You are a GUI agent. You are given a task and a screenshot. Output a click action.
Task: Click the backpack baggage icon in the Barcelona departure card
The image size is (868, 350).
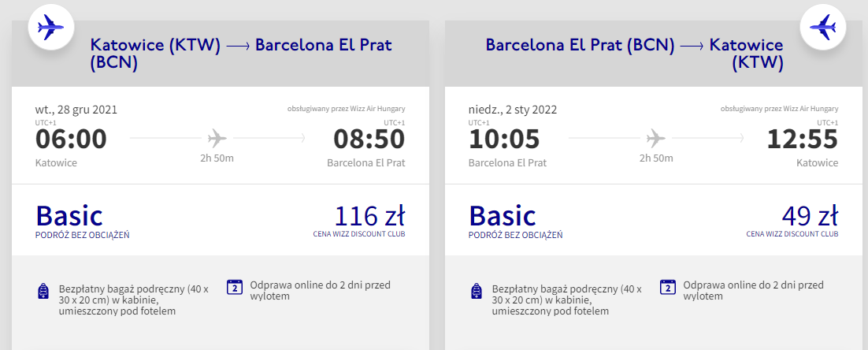(477, 292)
